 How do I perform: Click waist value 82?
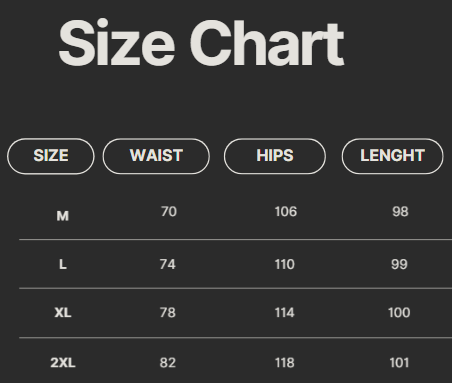167,363
